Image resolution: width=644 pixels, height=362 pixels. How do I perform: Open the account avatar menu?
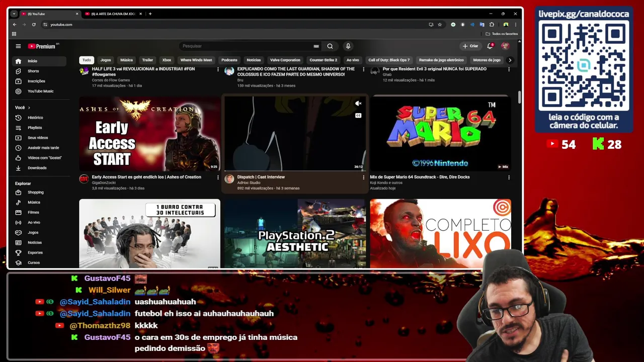point(505,46)
